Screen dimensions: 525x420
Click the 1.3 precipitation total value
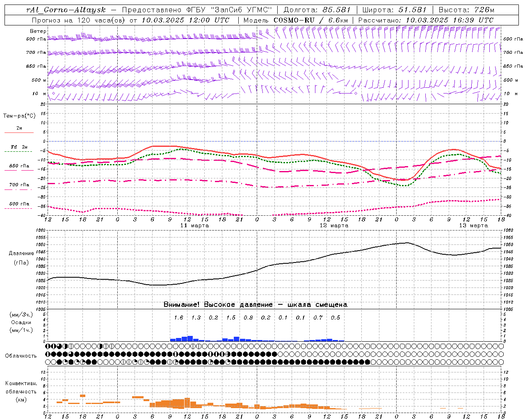point(196,317)
